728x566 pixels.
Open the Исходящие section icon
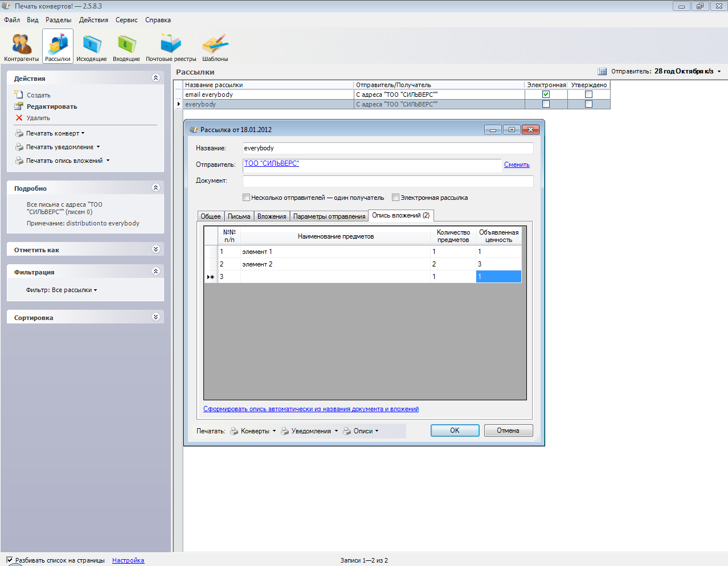91,44
